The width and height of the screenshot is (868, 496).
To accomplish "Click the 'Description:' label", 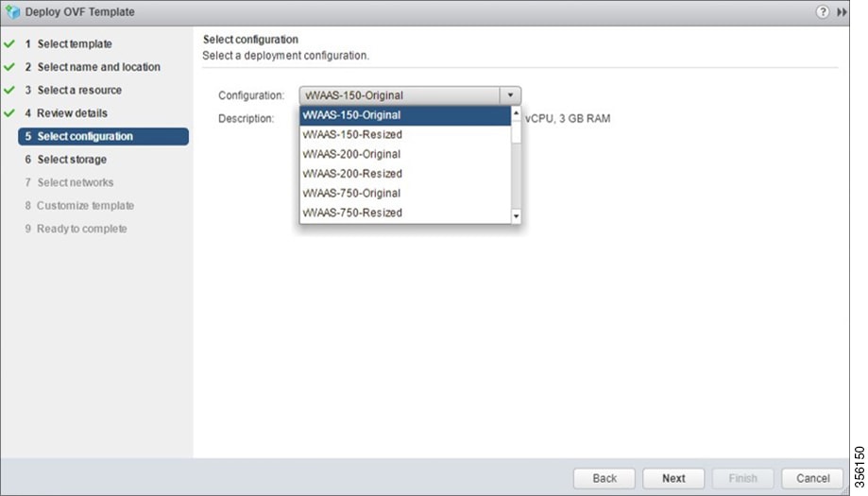I will pos(247,118).
